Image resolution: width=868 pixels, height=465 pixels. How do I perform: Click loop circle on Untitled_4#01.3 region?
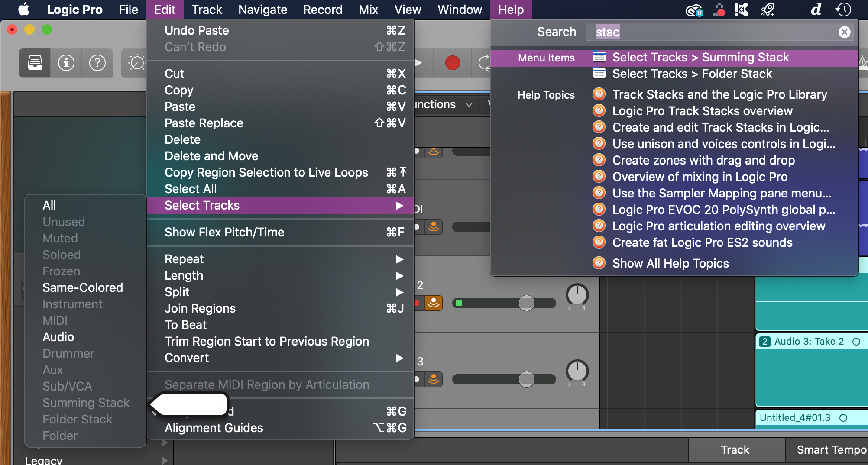tap(843, 418)
